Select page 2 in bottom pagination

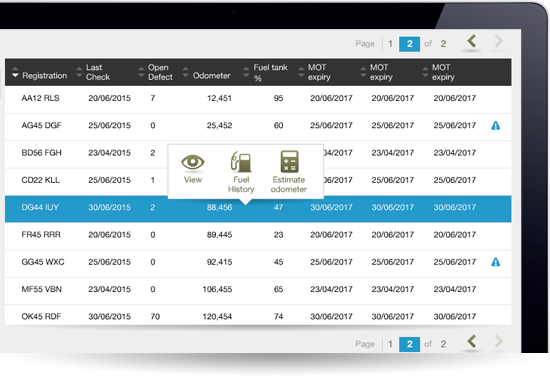409,345
